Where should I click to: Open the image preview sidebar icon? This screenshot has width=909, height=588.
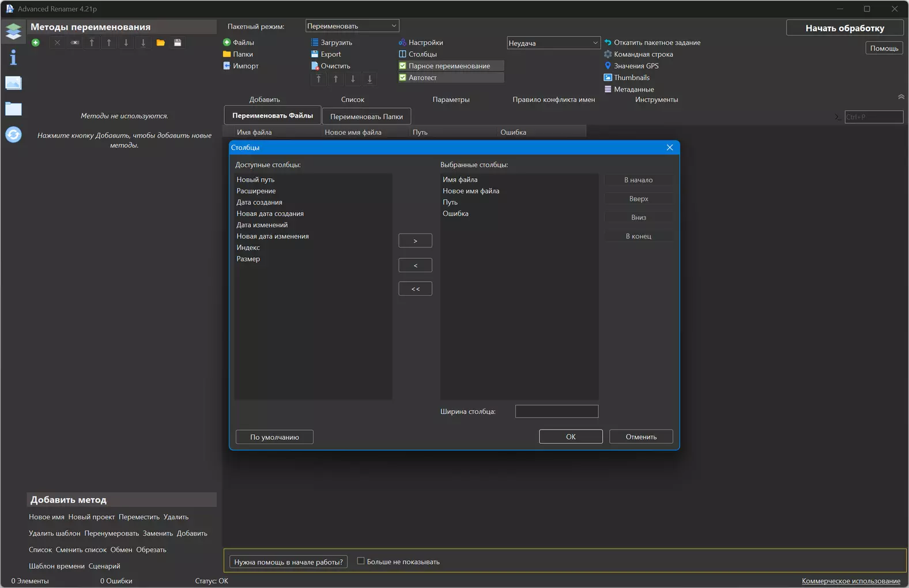pos(13,83)
